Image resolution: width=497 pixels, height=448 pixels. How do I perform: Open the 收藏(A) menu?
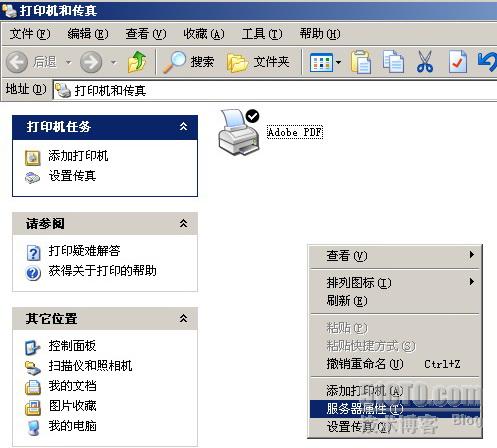click(204, 34)
